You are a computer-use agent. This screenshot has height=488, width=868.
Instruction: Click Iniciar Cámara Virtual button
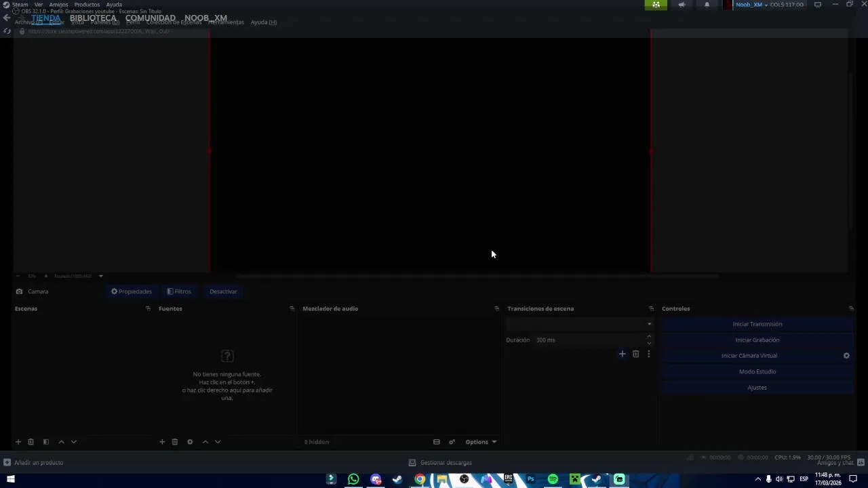[x=749, y=356]
